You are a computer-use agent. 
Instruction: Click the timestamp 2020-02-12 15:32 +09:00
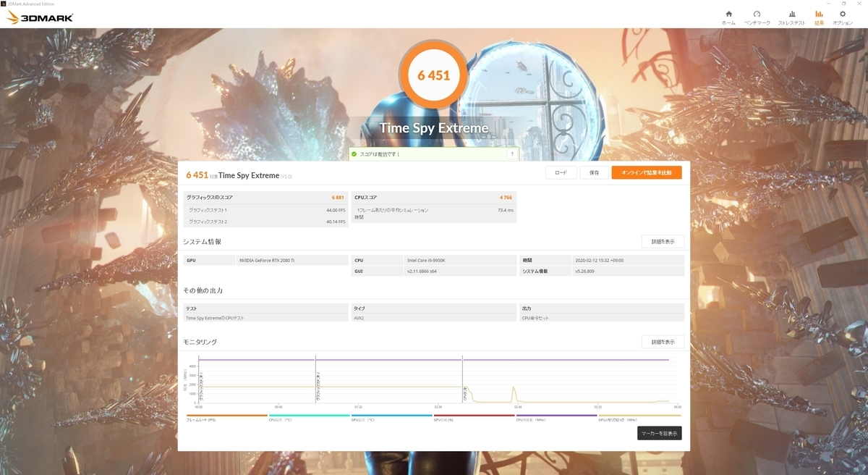pos(628,260)
